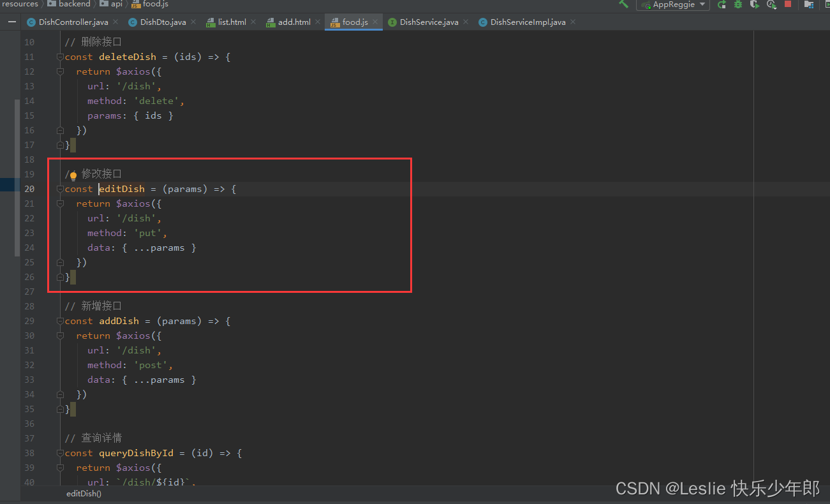Click the deleteDish function name
This screenshot has width=830, height=504.
click(x=128, y=57)
